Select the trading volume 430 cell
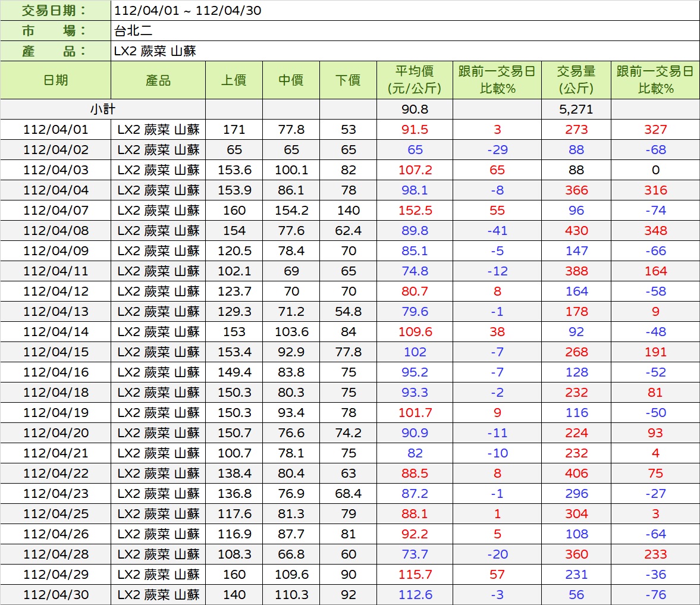 (576, 231)
